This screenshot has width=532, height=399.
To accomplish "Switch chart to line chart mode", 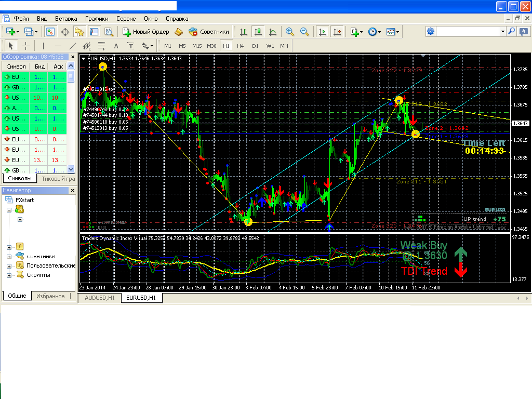I will (273, 32).
